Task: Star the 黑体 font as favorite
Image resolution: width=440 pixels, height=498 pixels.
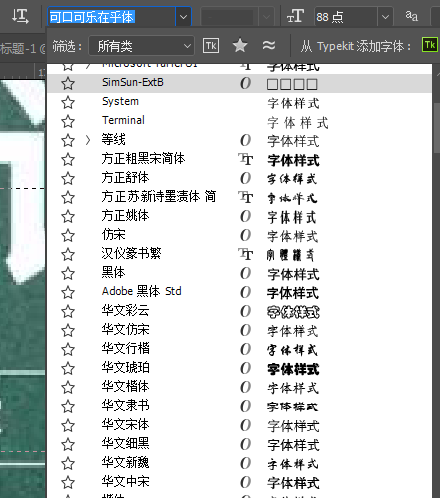Action: (68, 273)
